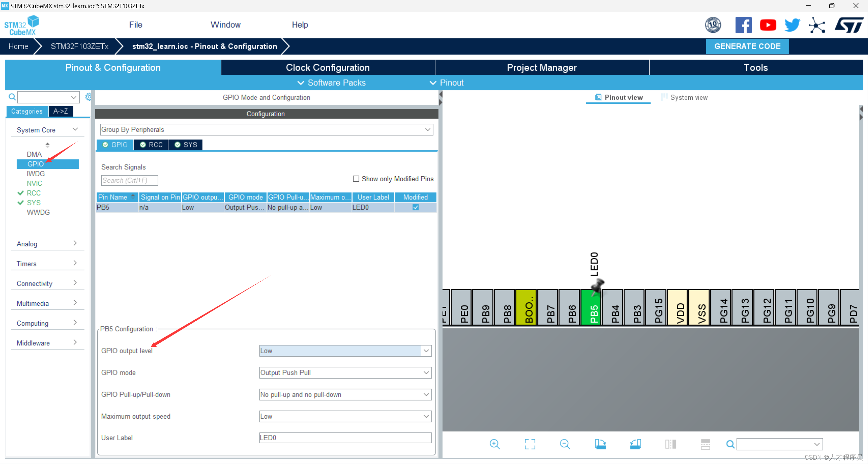Open the Pinout dropdown menu
Viewport: 868px width, 464px height.
click(447, 83)
